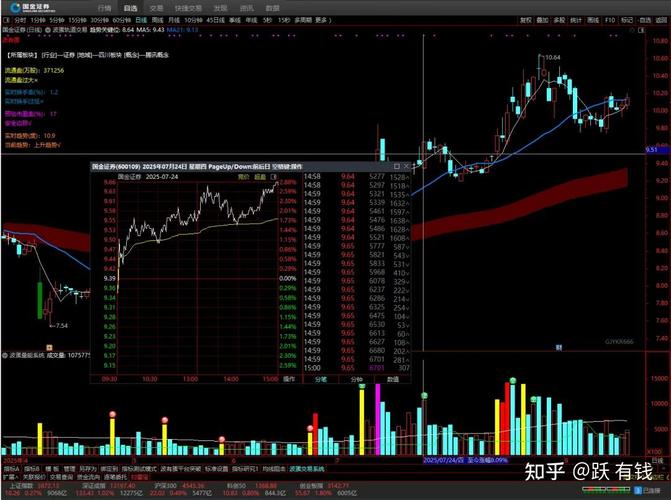This screenshot has width=671, height=500.
Task: Open 操作 menu at popup bottom
Action: point(289,380)
